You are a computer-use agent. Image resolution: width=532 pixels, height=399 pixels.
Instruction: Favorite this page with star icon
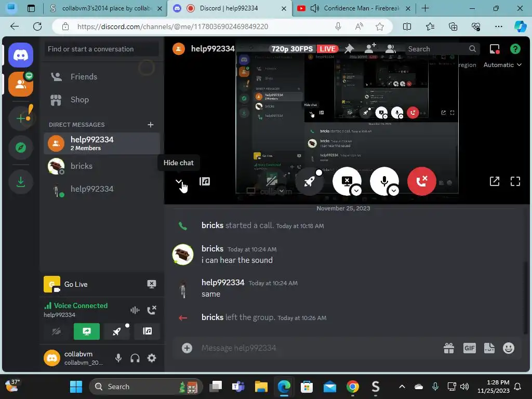coord(380,26)
